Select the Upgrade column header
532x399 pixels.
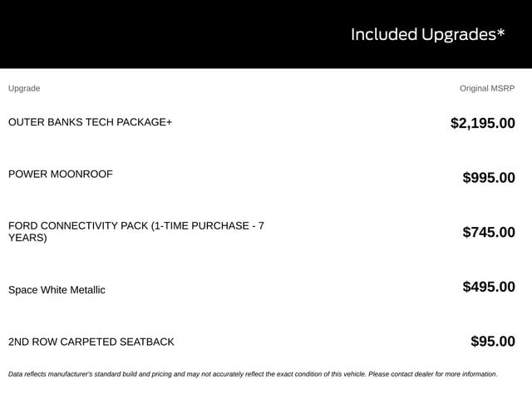click(24, 88)
